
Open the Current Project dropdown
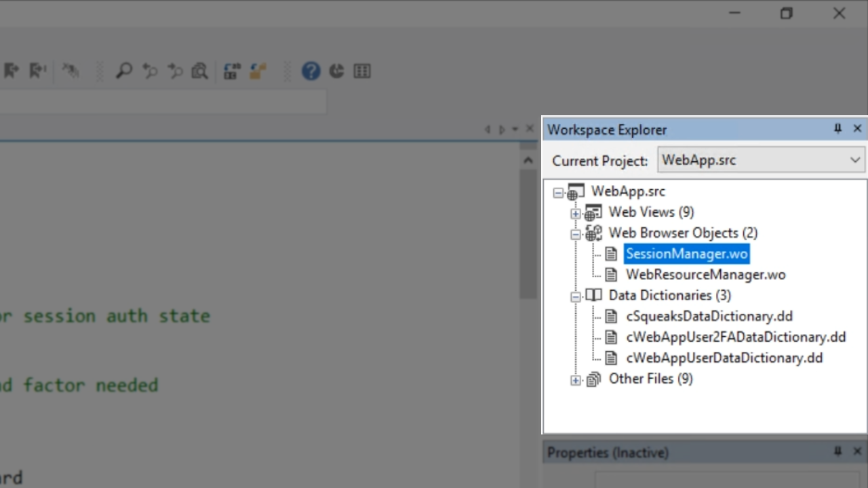(854, 161)
